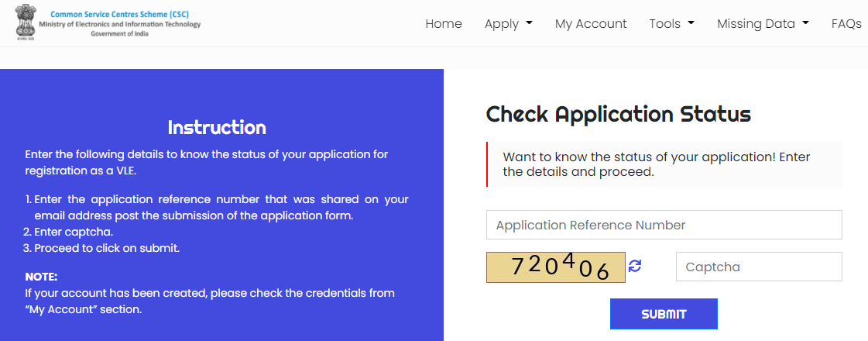Focus the Application Reference Number field
Viewport: 868px width, 341px height.
664,225
